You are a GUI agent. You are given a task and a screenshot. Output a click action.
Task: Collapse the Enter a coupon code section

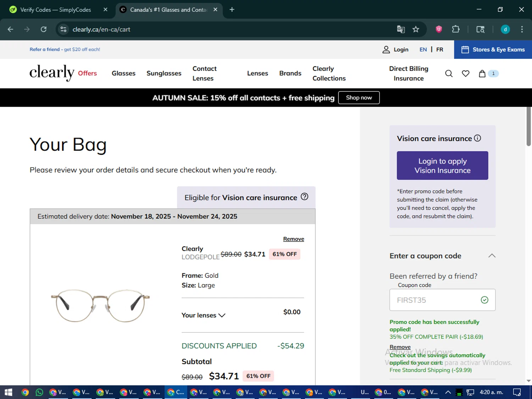[x=492, y=256]
